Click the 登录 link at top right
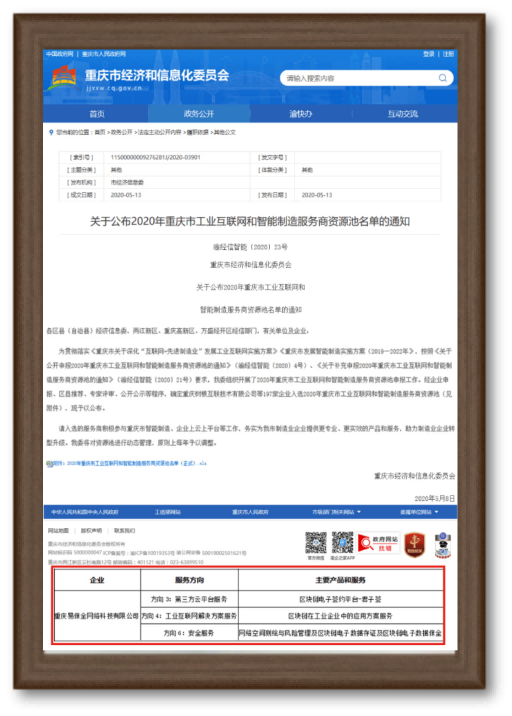Screen dimensions: 512x716 428,54
